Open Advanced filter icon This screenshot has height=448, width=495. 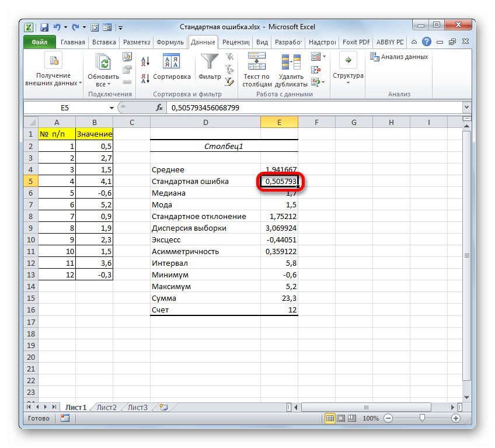click(x=229, y=82)
